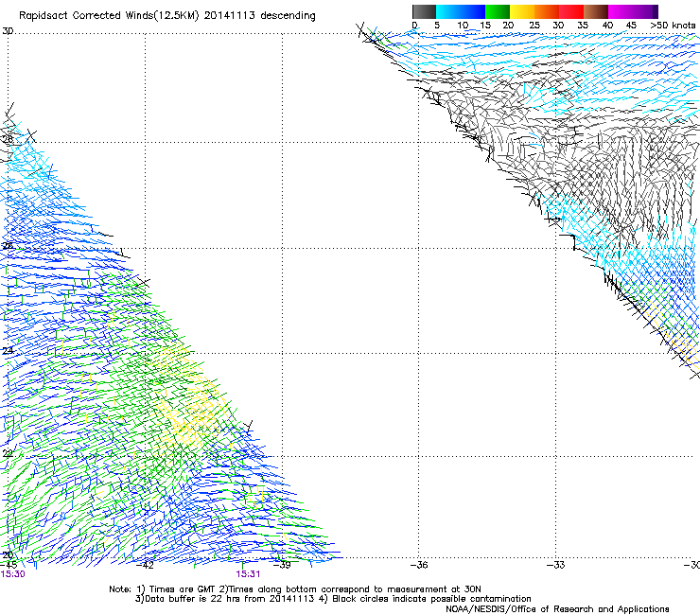Viewport: 700px width, 615px height.
Task: Click the orange 25-30 knots legend swatch
Action: 547,11
